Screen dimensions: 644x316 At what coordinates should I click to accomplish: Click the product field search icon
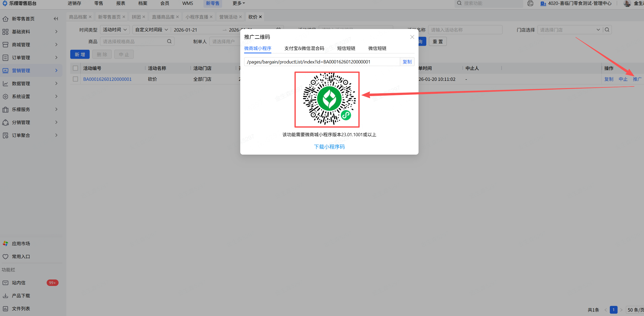pyautogui.click(x=169, y=41)
